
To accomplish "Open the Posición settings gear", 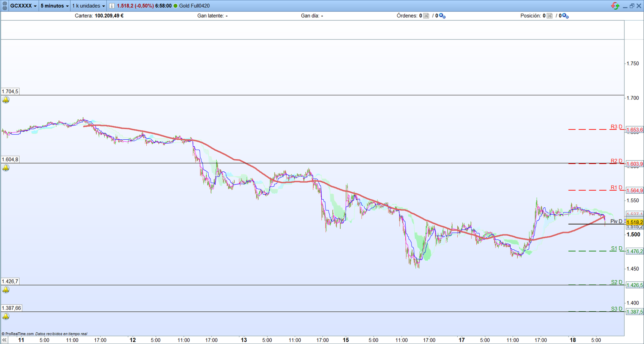I will coord(565,16).
